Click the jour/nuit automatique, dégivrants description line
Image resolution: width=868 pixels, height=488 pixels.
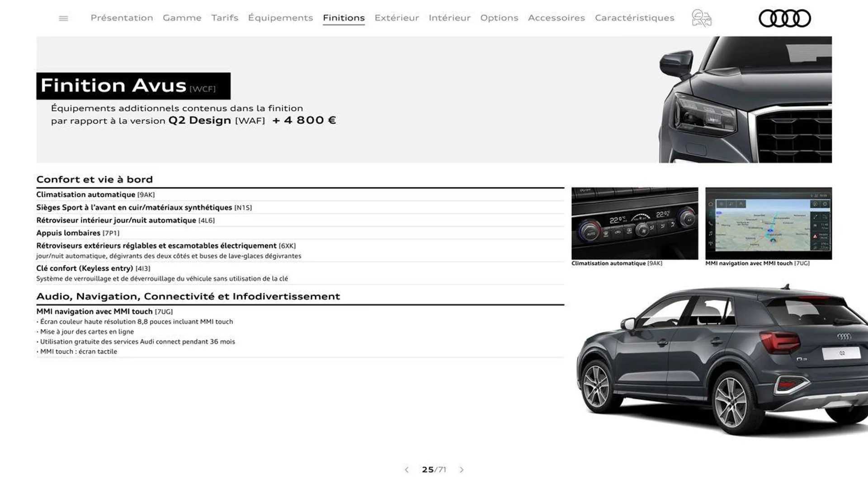[x=169, y=256]
